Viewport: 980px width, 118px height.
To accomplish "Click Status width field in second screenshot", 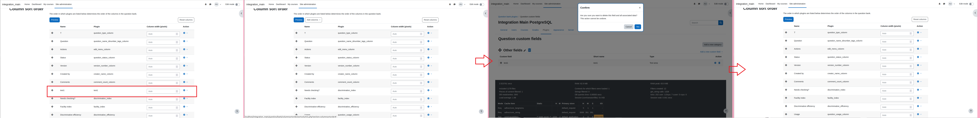I will click(x=407, y=59).
